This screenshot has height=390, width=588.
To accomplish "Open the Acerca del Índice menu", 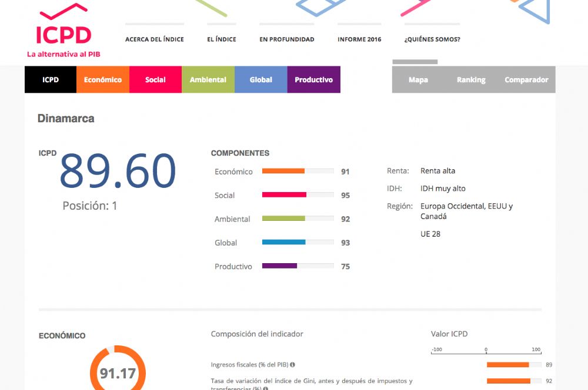I will [x=154, y=39].
